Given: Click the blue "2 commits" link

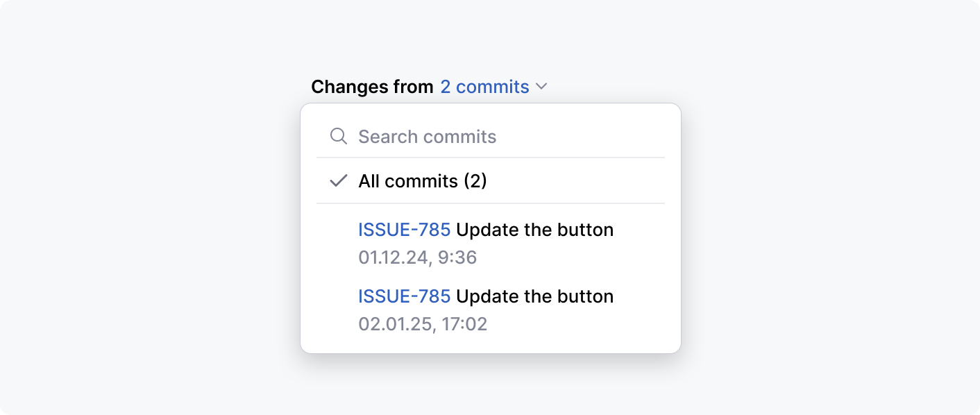Looking at the screenshot, I should [x=484, y=87].
